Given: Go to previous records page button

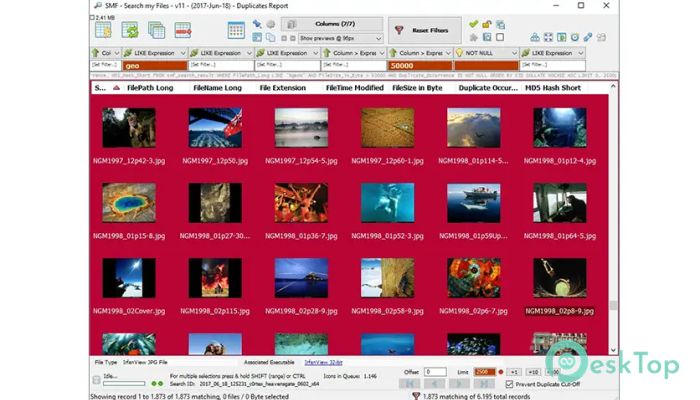Looking at the screenshot, I should (434, 383).
